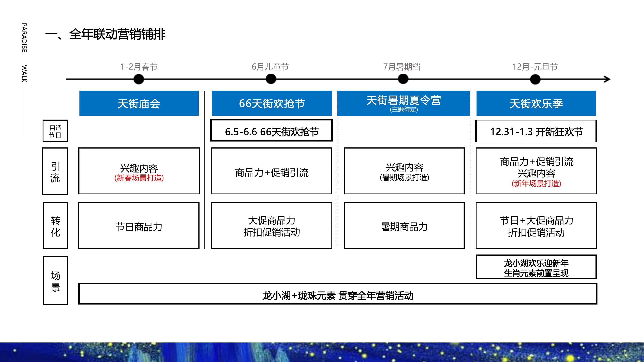The width and height of the screenshot is (644, 362).
Task: Select the 龙小湖+珑珠元素 贯穿全年营销活动 bar
Action: [x=338, y=294]
